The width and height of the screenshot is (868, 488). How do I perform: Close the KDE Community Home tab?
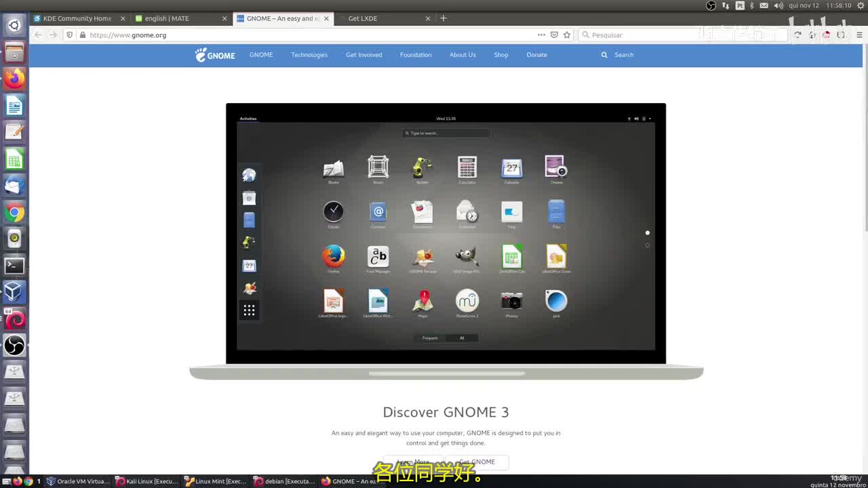click(123, 18)
